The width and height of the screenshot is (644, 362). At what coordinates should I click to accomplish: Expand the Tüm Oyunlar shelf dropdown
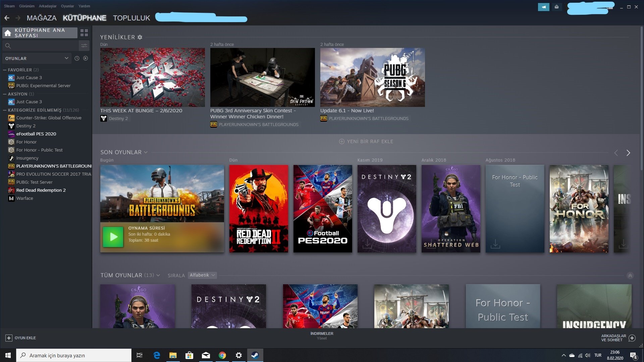point(158,276)
